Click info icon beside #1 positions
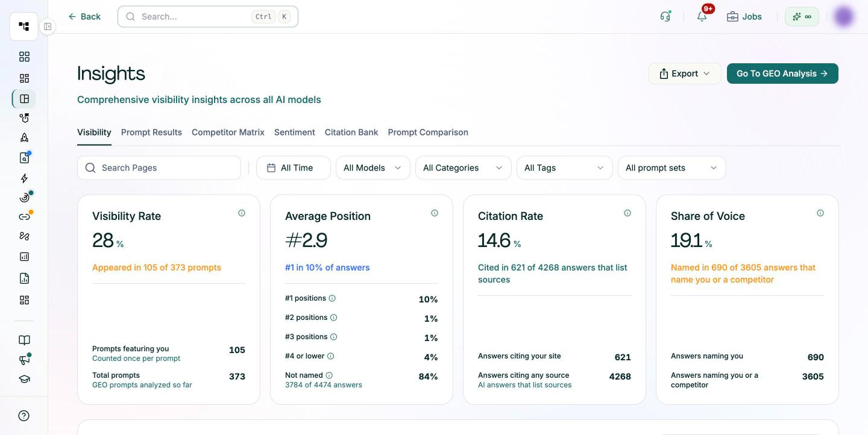The height and width of the screenshot is (435, 868). coord(332,298)
